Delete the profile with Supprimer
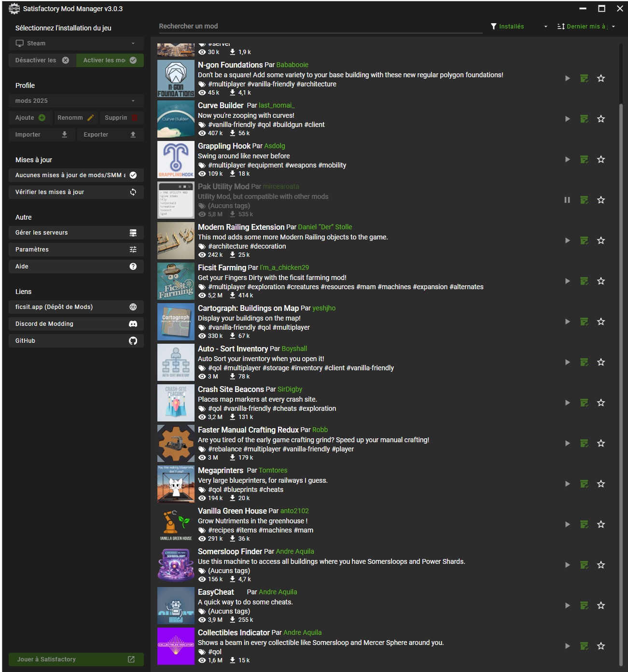Screen dimensions: 628x672 [x=122, y=118]
